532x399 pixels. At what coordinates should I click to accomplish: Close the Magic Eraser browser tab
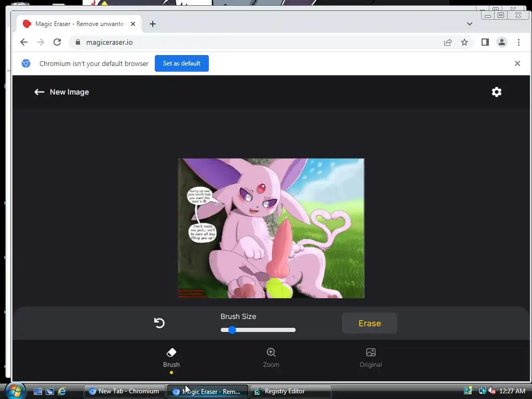[x=133, y=24]
